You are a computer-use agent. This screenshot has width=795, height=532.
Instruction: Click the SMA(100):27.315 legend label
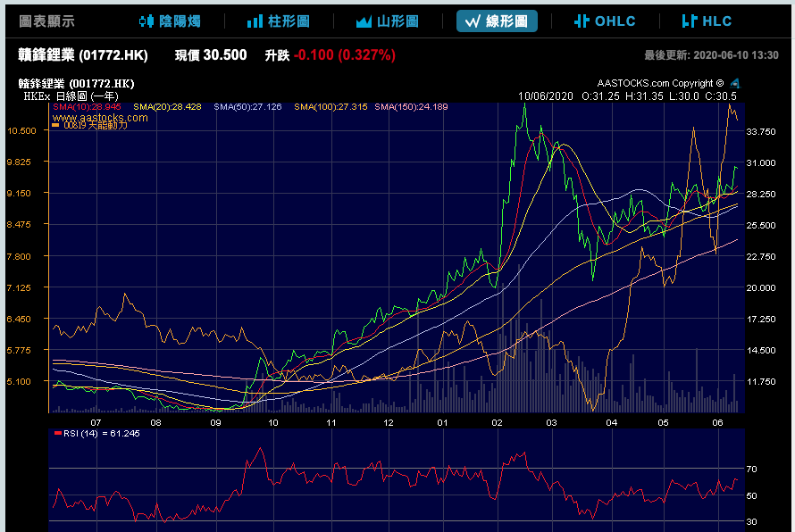coord(331,107)
